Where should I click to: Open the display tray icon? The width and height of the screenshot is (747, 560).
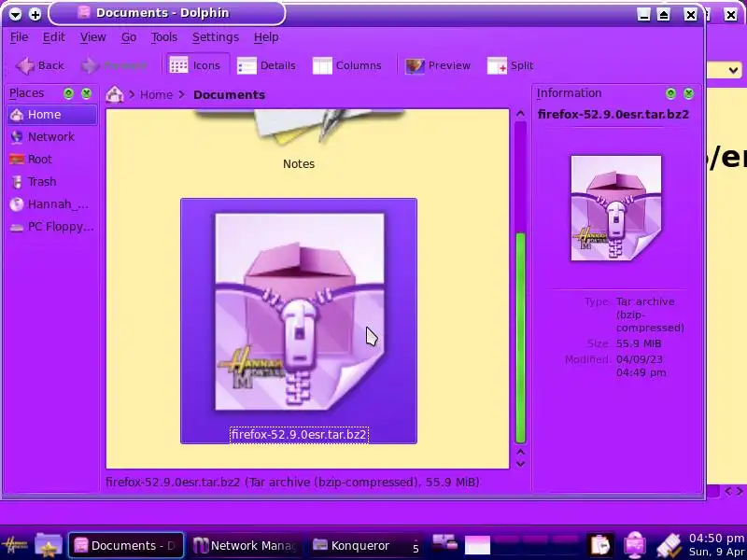click(635, 545)
